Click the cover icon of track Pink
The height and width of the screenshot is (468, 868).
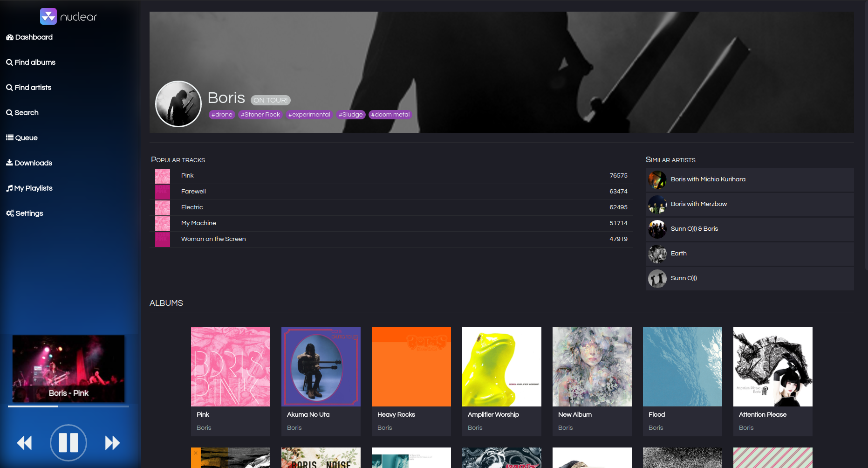click(x=163, y=176)
